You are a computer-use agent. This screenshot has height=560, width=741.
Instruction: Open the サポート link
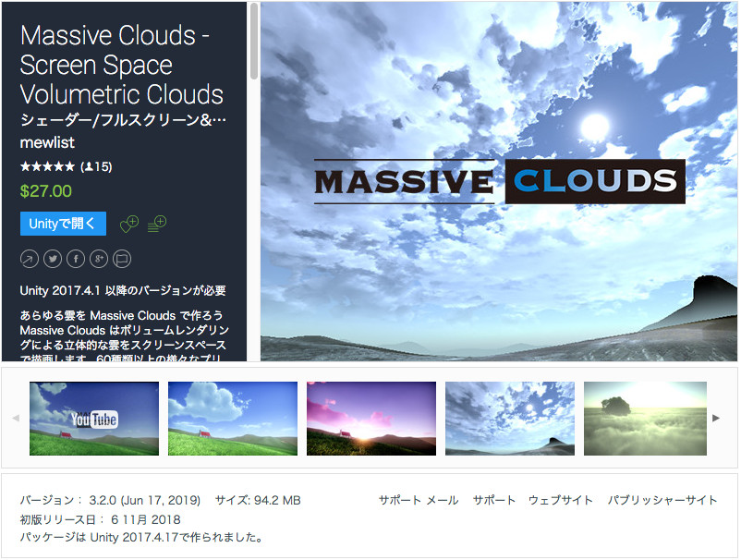pos(493,500)
